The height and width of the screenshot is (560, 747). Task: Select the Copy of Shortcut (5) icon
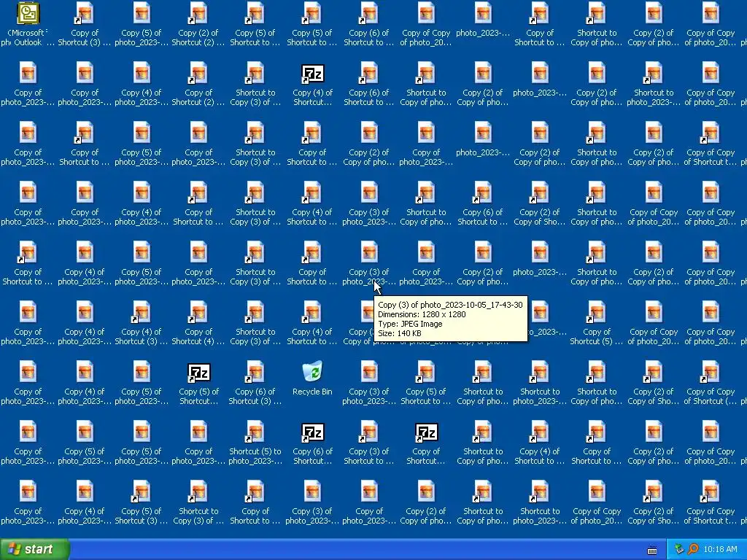click(x=597, y=324)
